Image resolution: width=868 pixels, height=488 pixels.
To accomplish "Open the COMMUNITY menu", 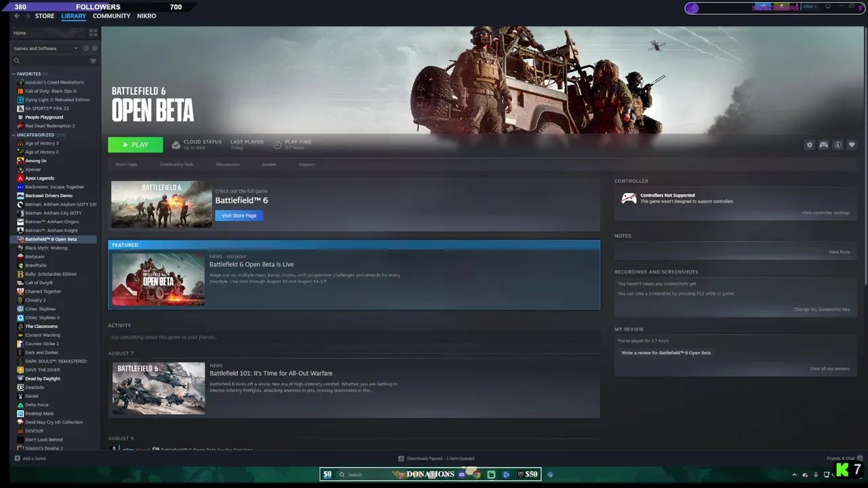I will pos(111,16).
